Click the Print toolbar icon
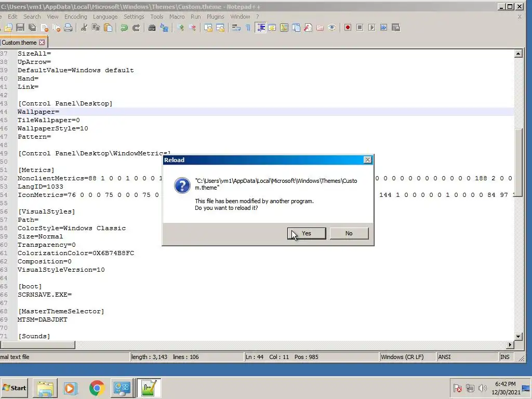The image size is (532, 399). pos(68,28)
